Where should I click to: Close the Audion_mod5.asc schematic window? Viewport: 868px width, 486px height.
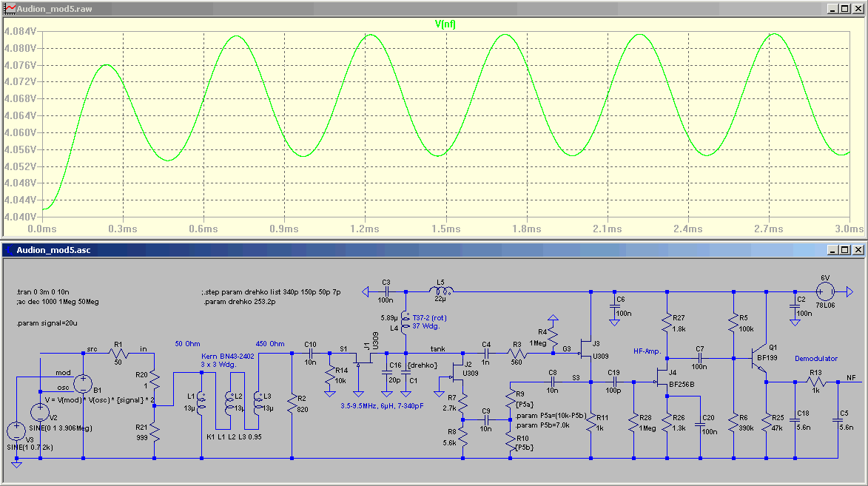[x=858, y=250]
